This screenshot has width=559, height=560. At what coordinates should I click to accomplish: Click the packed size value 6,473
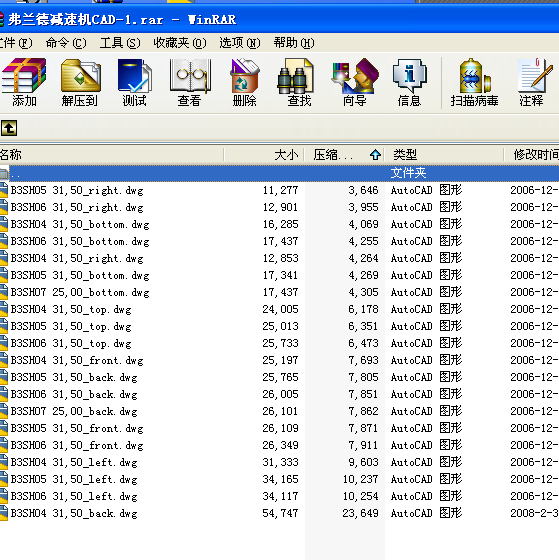[363, 343]
